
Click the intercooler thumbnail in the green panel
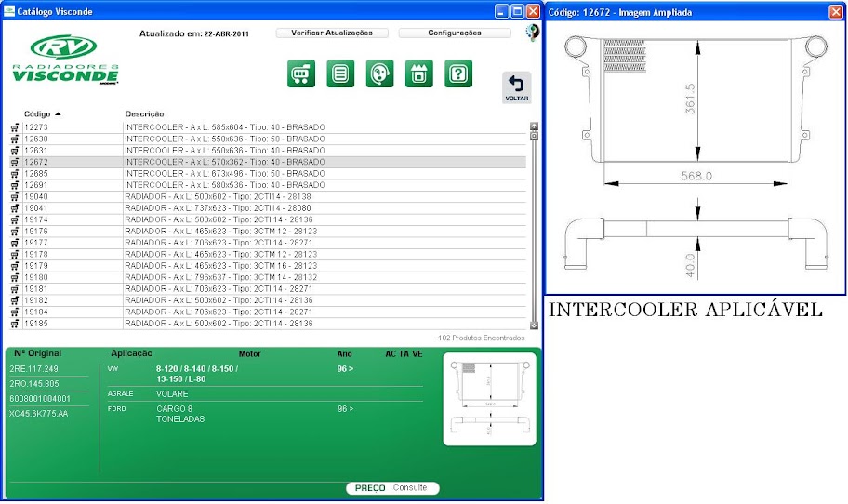pos(489,399)
